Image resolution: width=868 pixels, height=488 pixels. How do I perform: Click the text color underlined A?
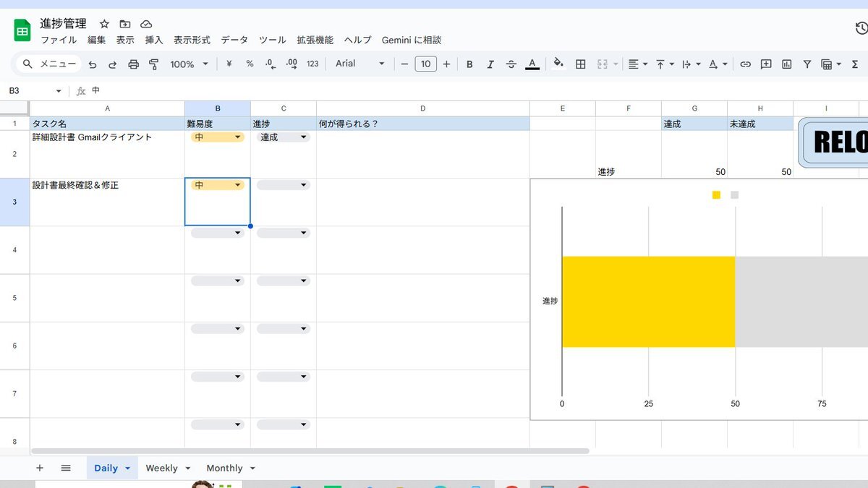point(532,64)
